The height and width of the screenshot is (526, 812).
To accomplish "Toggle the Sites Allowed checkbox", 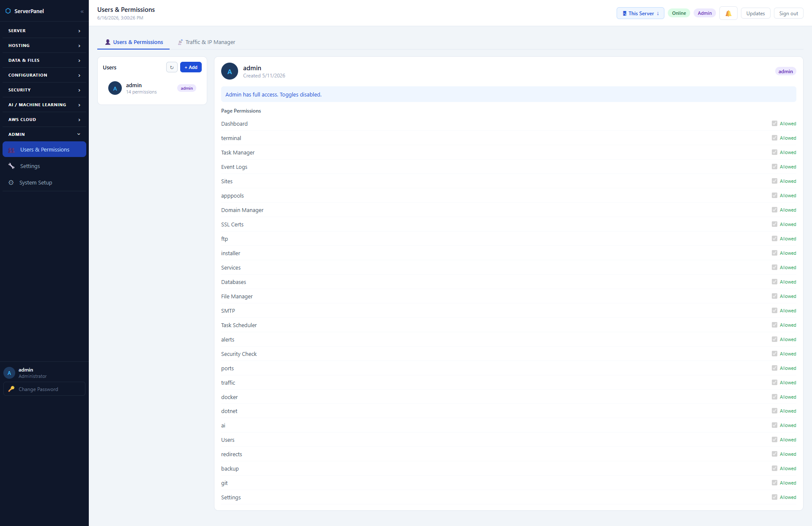I will (x=774, y=181).
